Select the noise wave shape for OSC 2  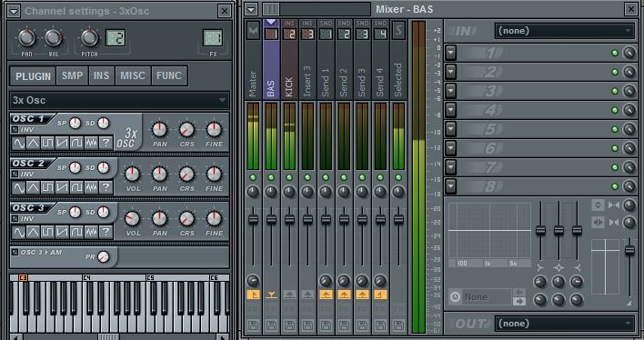click(91, 187)
